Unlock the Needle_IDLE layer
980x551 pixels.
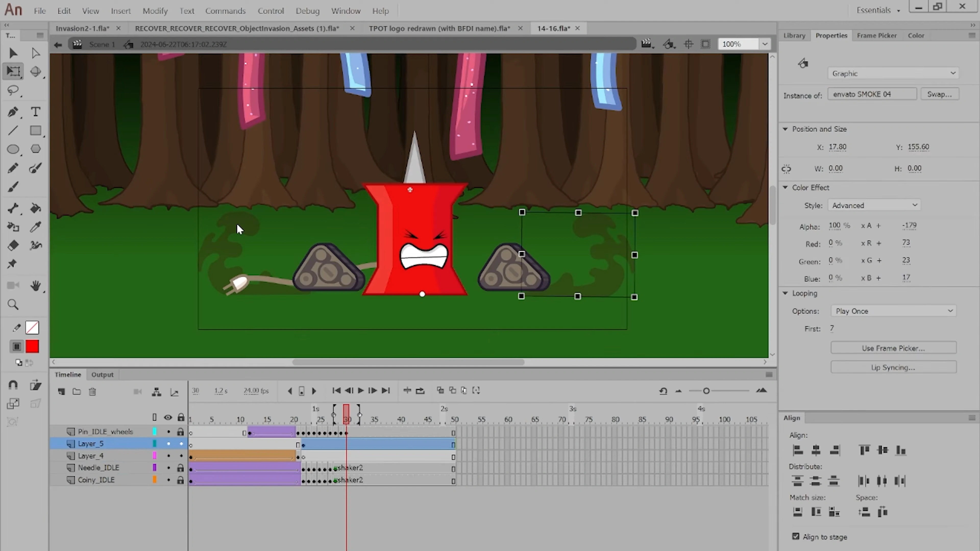180,468
